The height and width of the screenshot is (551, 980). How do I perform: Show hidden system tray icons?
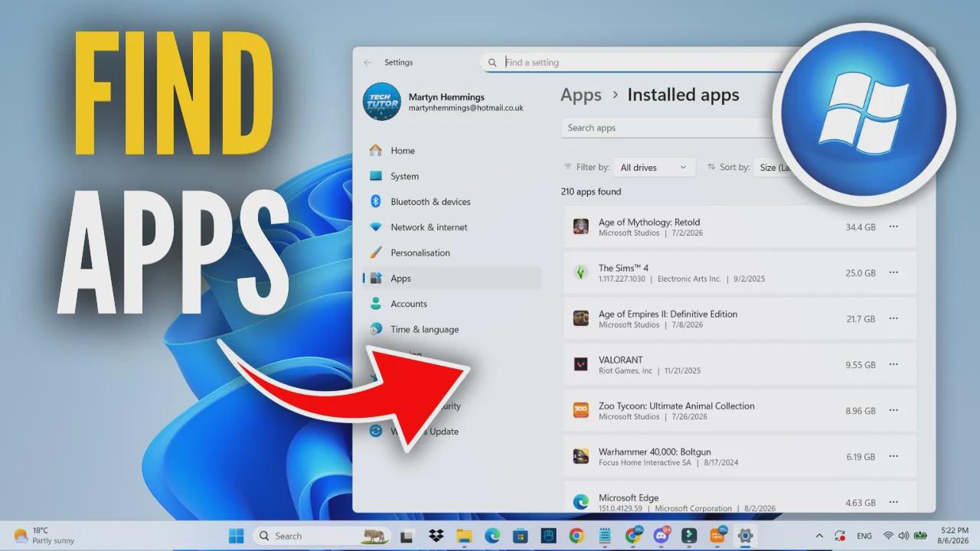[x=819, y=536]
